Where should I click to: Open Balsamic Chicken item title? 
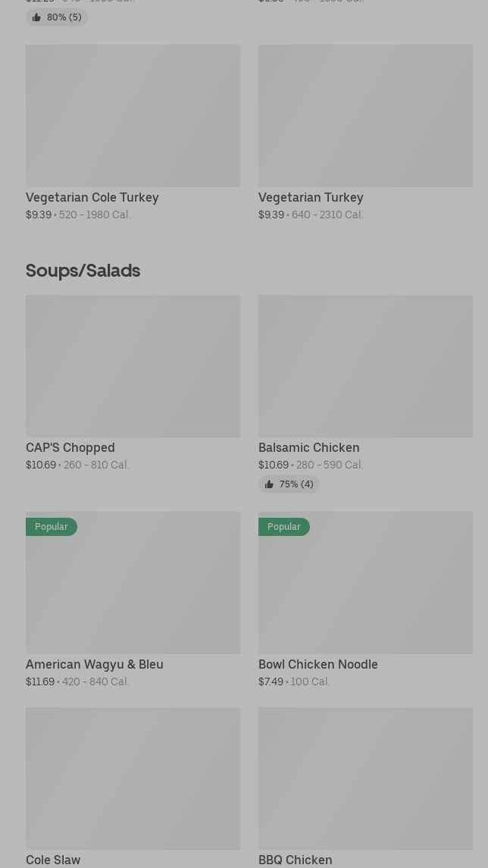point(308,447)
